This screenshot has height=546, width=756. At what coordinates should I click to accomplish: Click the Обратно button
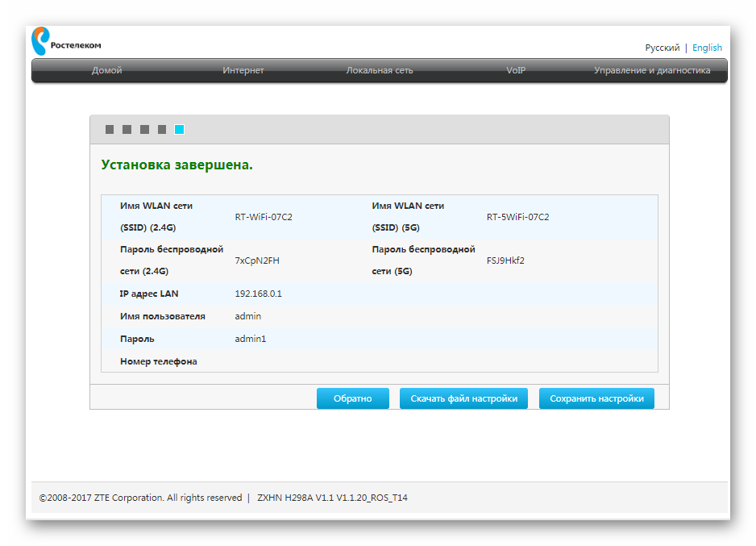point(353,398)
